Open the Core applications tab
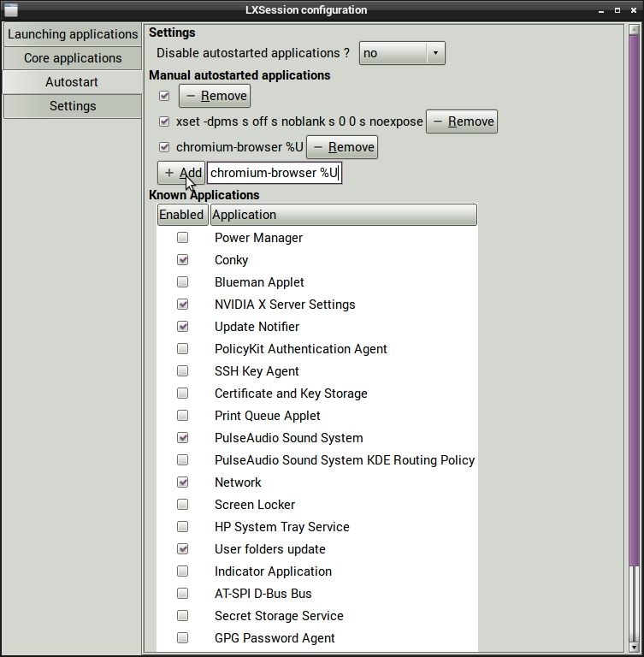 tap(73, 58)
